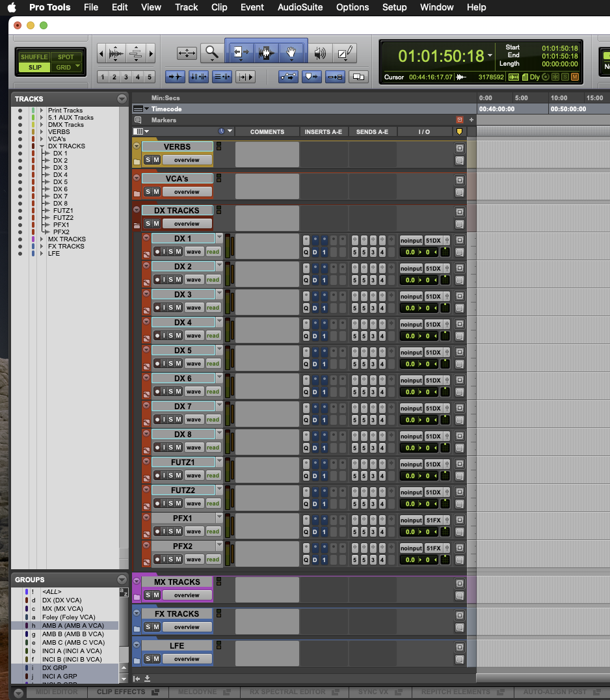610x700 pixels.
Task: Click the Timecode ruler at 00:50:00:00
Action: coord(568,109)
